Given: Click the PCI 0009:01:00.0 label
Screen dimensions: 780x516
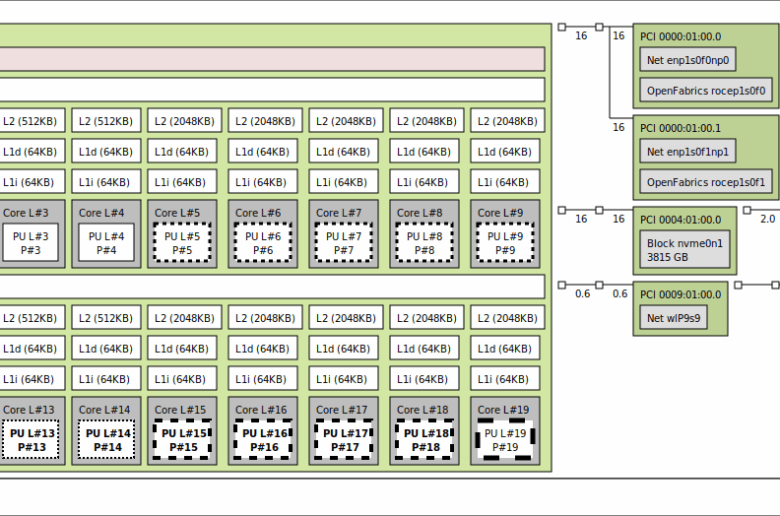Looking at the screenshot, I should coord(680,294).
